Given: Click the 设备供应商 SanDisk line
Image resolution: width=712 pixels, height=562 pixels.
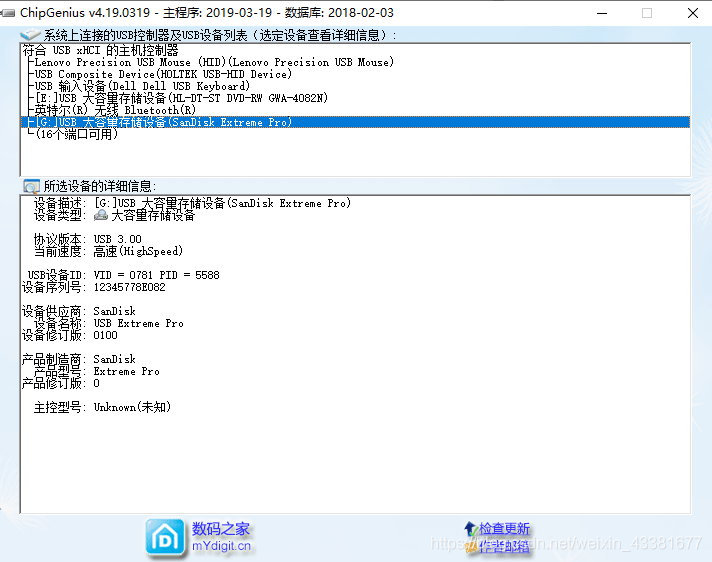Looking at the screenshot, I should 79,311.
